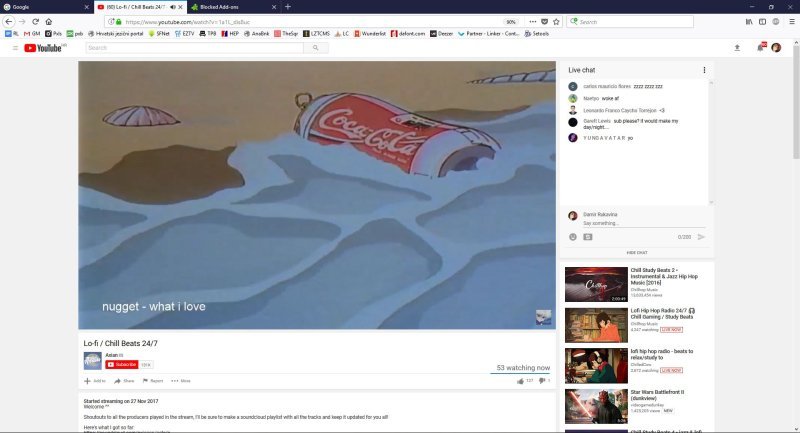Switch to the Google browser tab
This screenshot has height=433, width=800.
(40, 6)
